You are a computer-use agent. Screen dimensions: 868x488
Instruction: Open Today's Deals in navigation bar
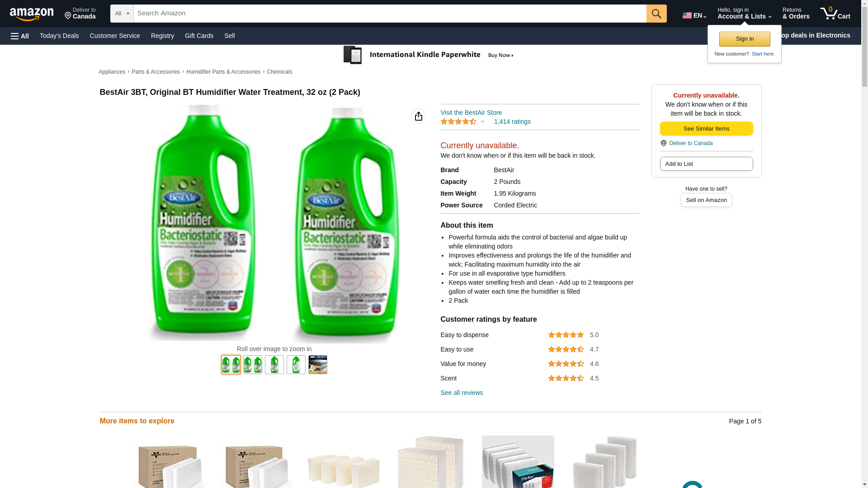59,36
